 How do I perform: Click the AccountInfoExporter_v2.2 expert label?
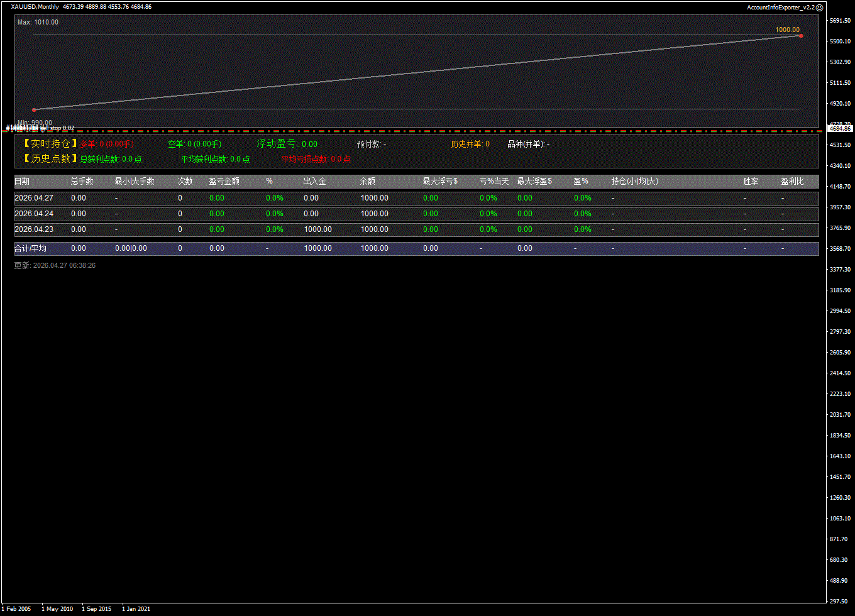pyautogui.click(x=780, y=8)
